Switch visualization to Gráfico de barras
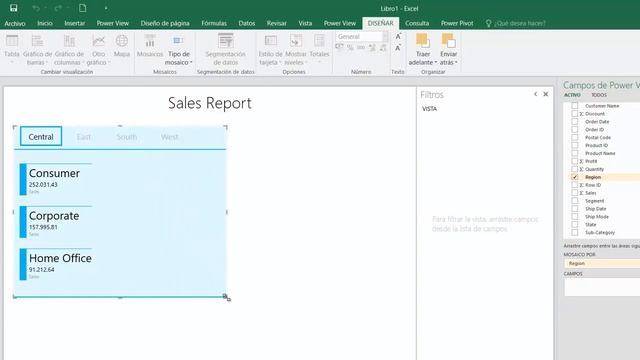The width and height of the screenshot is (640, 360). pyautogui.click(x=37, y=49)
